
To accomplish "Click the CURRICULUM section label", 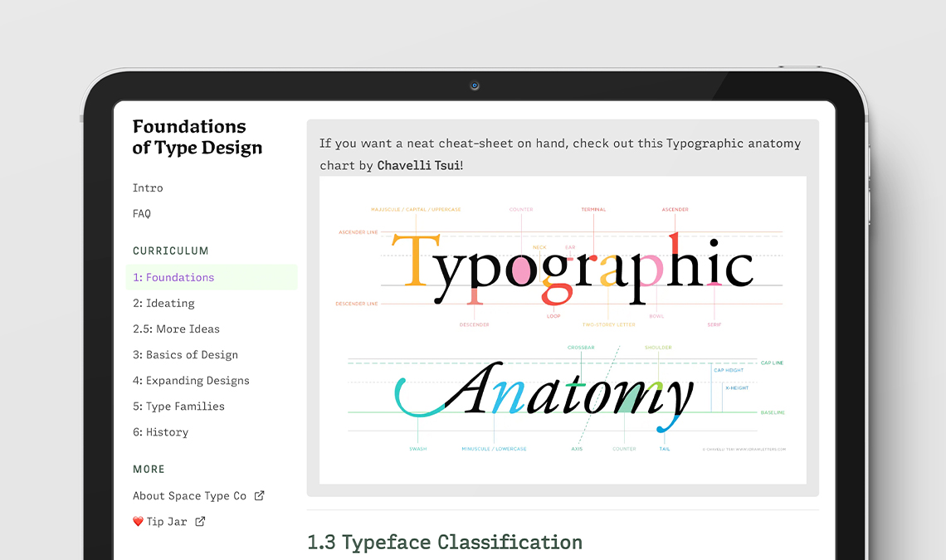I will point(170,251).
